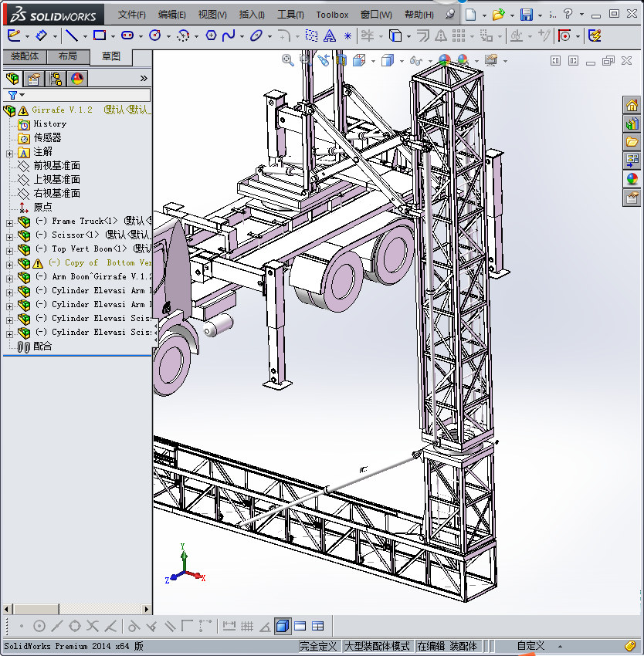Toggle the grid snap icon

(x=247, y=627)
